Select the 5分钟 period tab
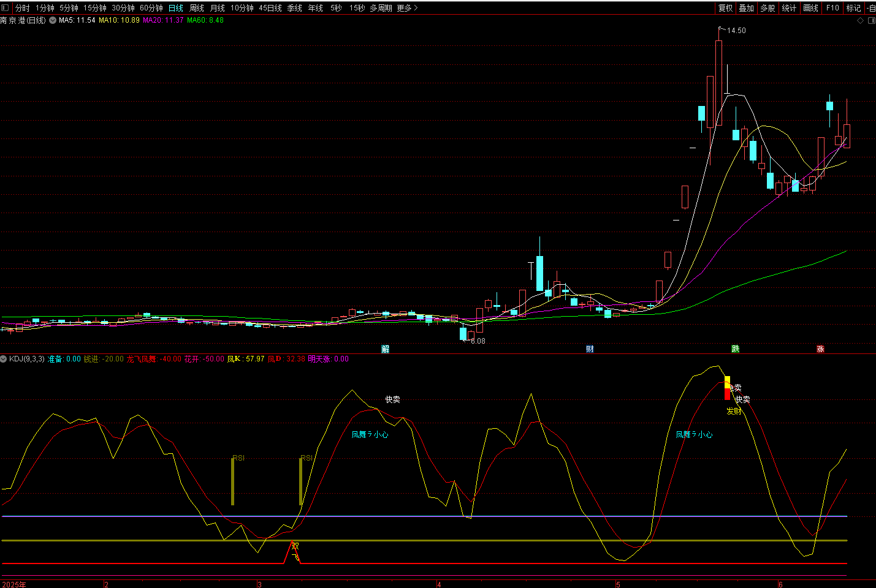Viewport: 876px width, 588px height. [x=69, y=8]
